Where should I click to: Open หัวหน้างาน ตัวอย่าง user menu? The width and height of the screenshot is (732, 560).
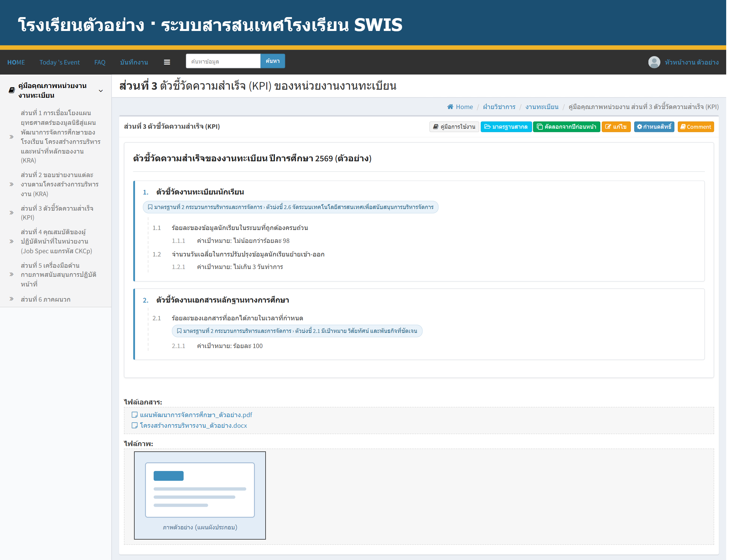(691, 62)
